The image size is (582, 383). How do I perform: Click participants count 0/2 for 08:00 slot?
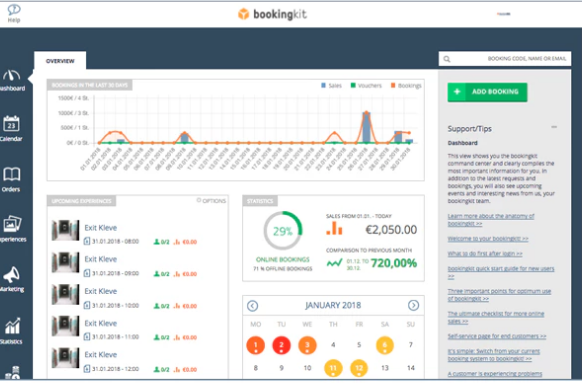point(161,242)
